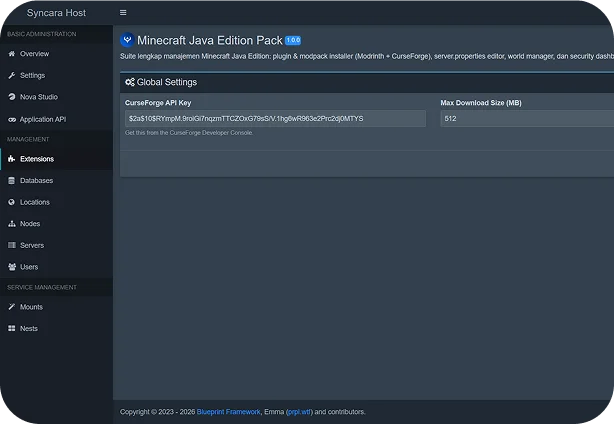This screenshot has height=424, width=614.
Task: Click the Nests grid icon
Action: 12,328
